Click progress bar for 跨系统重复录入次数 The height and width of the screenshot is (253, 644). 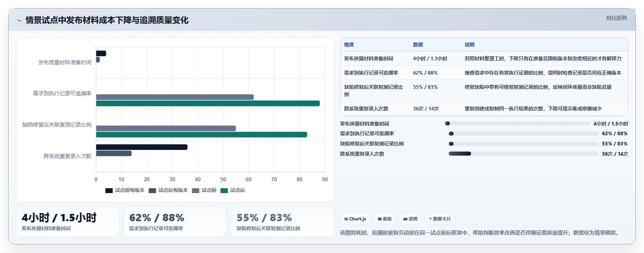(523, 154)
